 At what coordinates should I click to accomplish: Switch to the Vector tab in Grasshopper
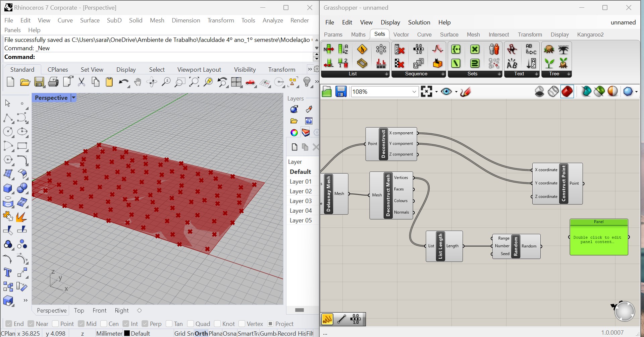point(401,35)
